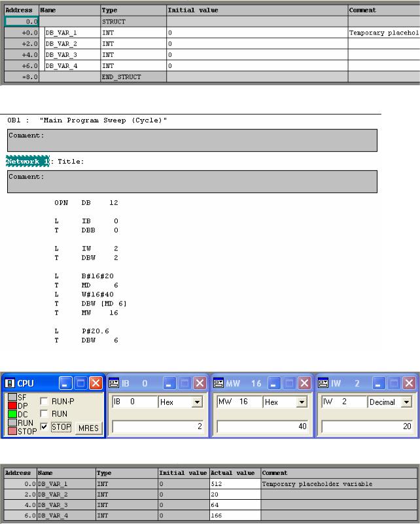Click actual value 512 of DB_VAR_1
The width and height of the screenshot is (420, 524).
click(236, 483)
